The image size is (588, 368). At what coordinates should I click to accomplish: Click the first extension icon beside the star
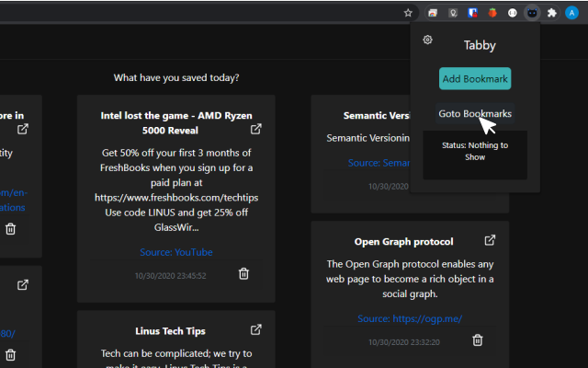[433, 13]
